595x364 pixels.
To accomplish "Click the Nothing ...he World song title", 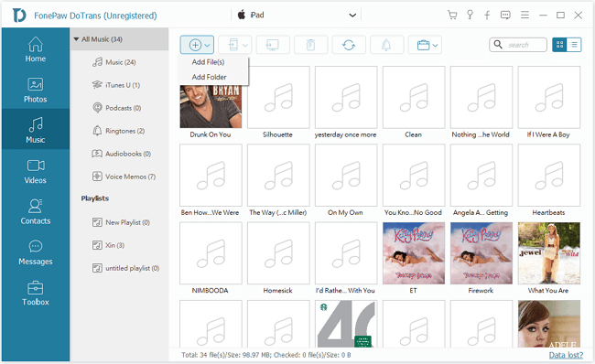I will [481, 134].
